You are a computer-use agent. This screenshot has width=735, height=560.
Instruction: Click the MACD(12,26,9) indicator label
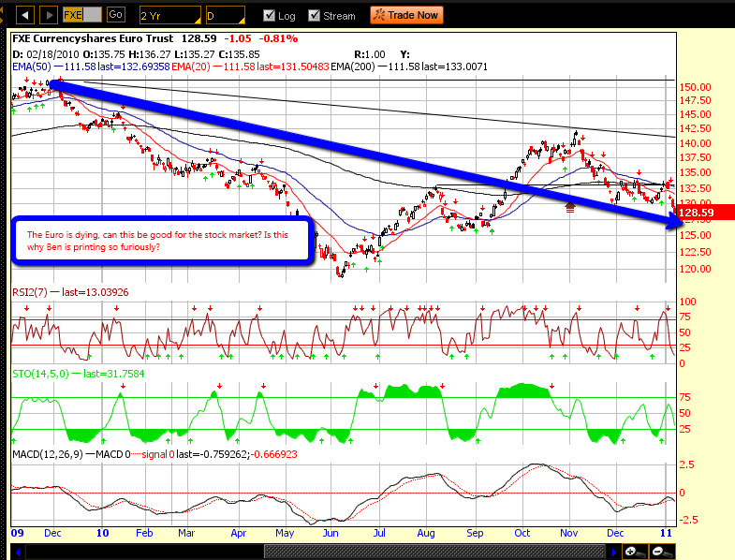(x=48, y=454)
